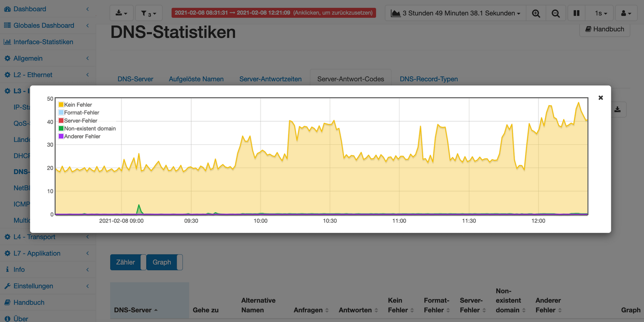Toggle Kein Fehler series in legend

click(x=78, y=105)
